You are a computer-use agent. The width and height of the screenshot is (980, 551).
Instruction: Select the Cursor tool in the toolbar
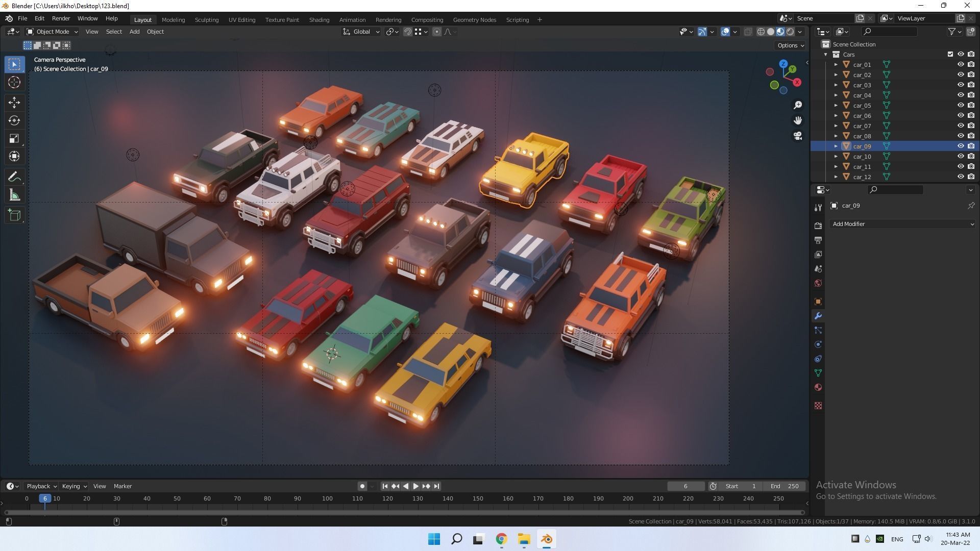14,82
